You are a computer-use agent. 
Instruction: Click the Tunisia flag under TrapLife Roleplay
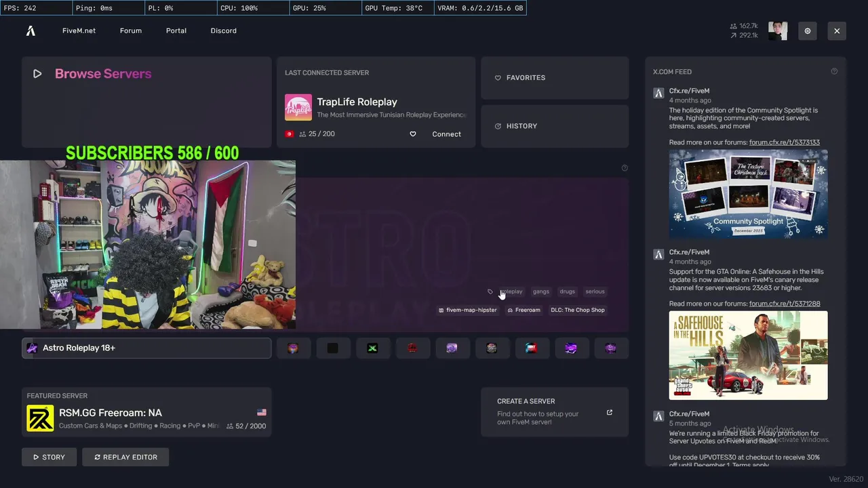(x=289, y=134)
